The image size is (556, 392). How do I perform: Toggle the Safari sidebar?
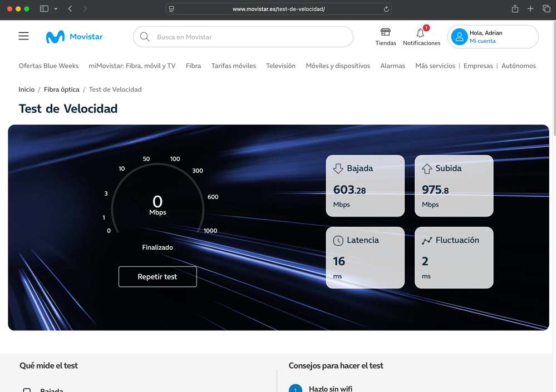point(45,9)
